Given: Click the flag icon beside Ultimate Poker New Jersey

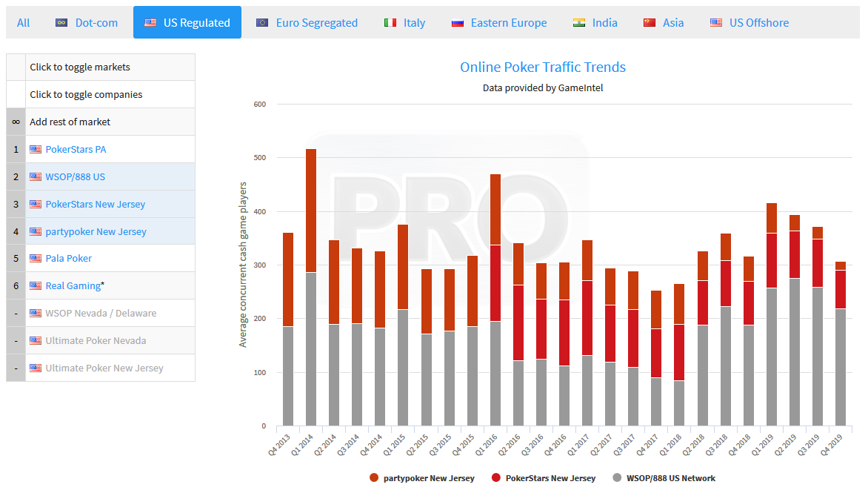Looking at the screenshot, I should click(x=36, y=368).
